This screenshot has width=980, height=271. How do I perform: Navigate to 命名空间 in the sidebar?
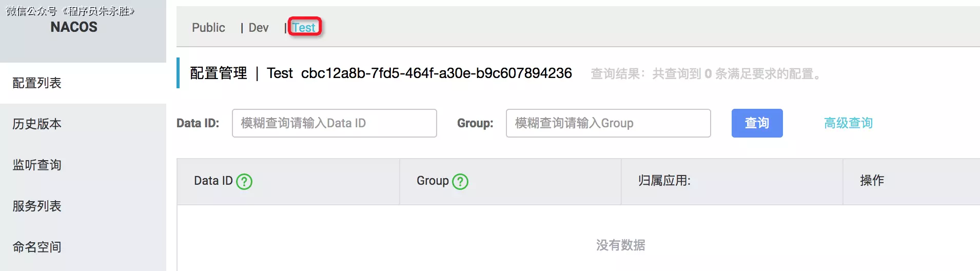(x=37, y=247)
